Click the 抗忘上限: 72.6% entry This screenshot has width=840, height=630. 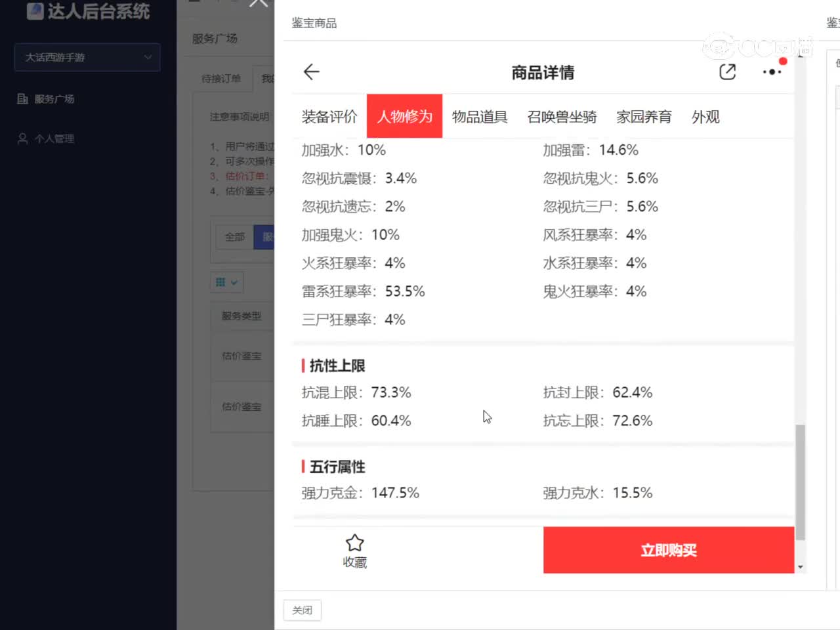[x=598, y=421]
